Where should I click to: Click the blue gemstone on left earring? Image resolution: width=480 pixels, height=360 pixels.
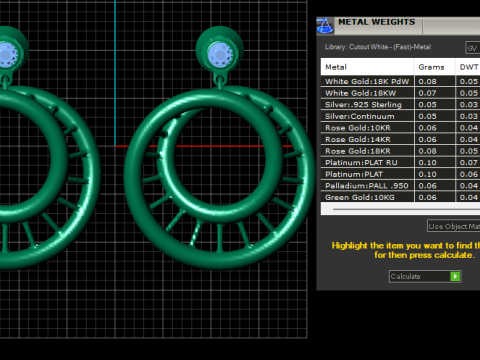coord(7,55)
